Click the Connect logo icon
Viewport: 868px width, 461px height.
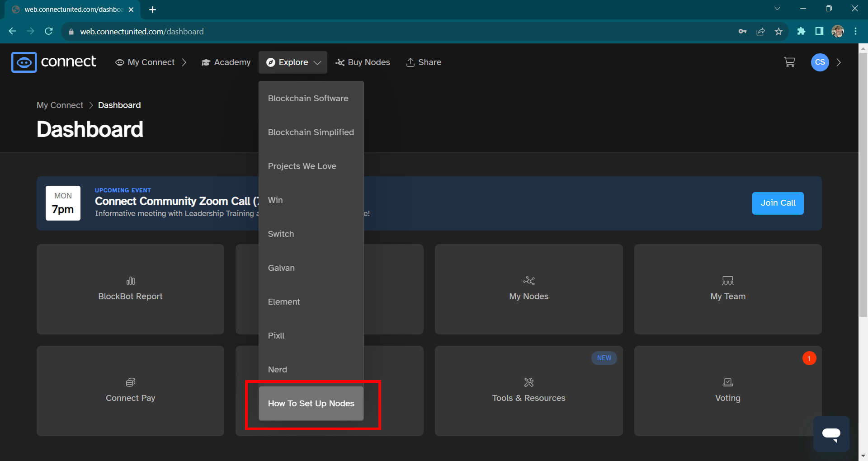click(x=24, y=62)
